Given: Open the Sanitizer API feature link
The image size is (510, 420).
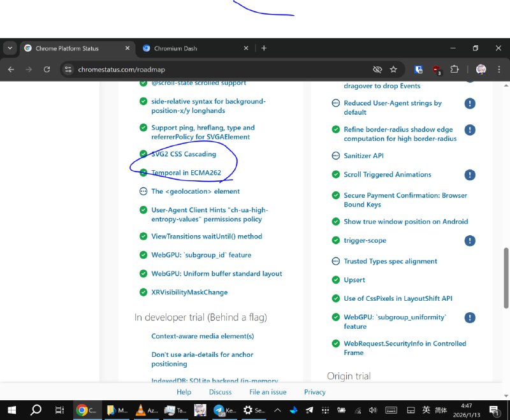Looking at the screenshot, I should click(363, 156).
